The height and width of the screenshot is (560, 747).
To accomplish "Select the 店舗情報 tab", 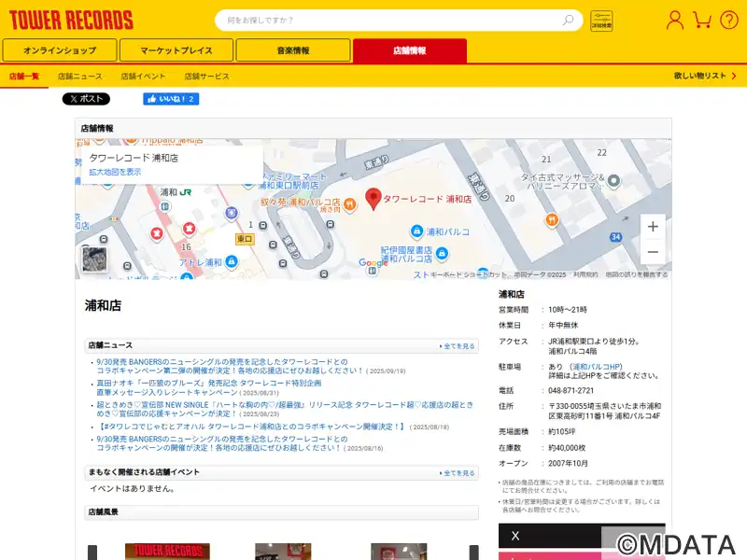I will (410, 50).
